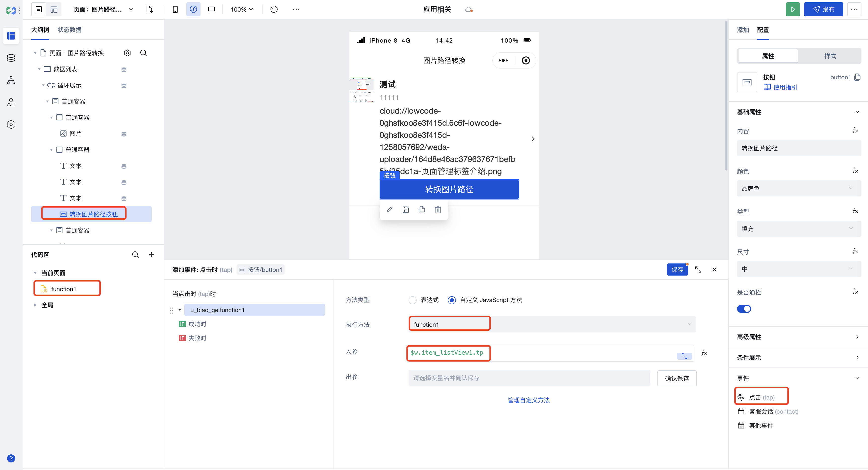Open the data source sidebar icon

11,58
